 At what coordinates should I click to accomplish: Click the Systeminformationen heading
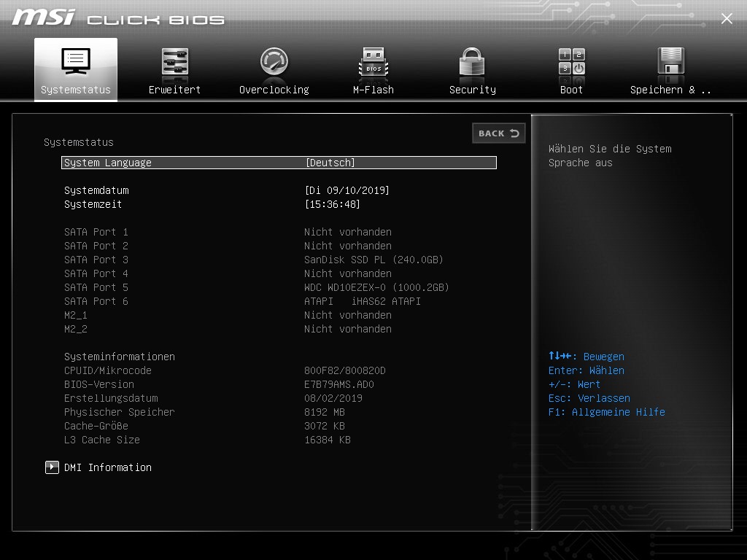[x=120, y=356]
